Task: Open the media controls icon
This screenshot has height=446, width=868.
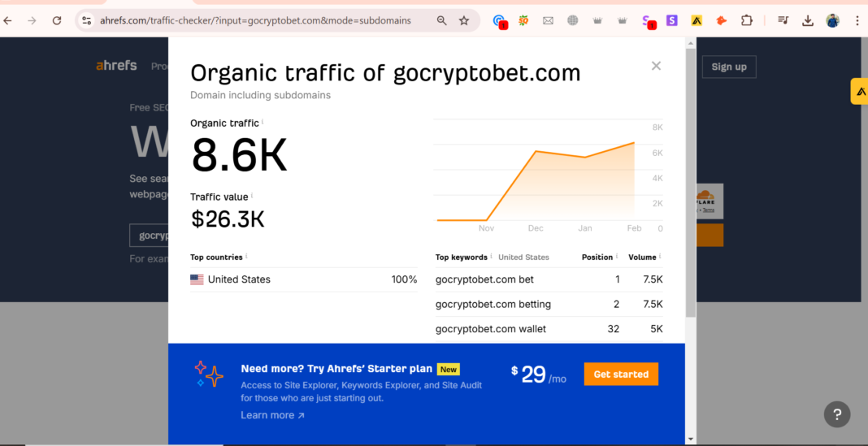Action: [x=783, y=20]
